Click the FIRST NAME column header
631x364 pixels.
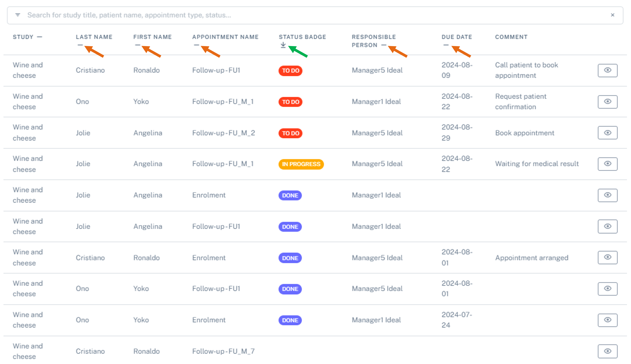click(152, 37)
